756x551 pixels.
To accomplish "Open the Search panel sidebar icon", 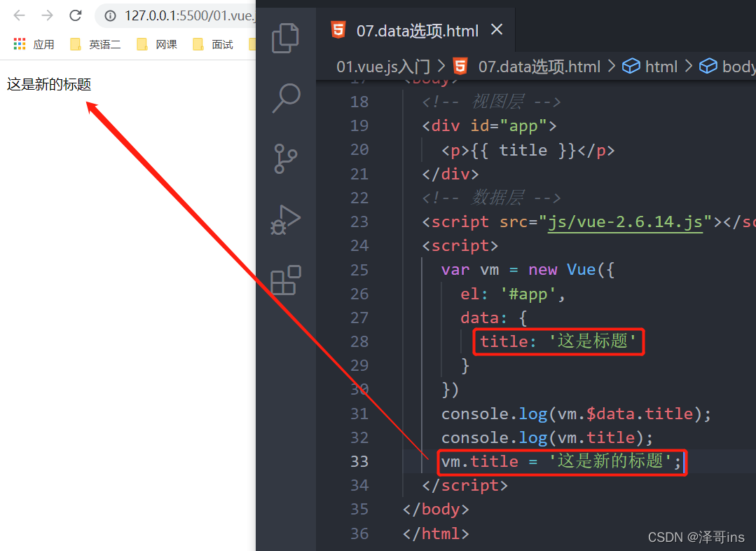I will click(x=285, y=98).
